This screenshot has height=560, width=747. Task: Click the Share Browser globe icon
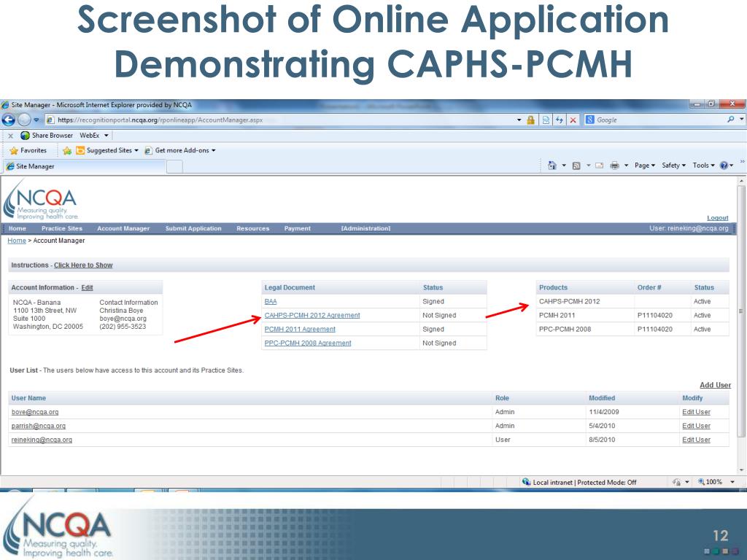(25, 135)
